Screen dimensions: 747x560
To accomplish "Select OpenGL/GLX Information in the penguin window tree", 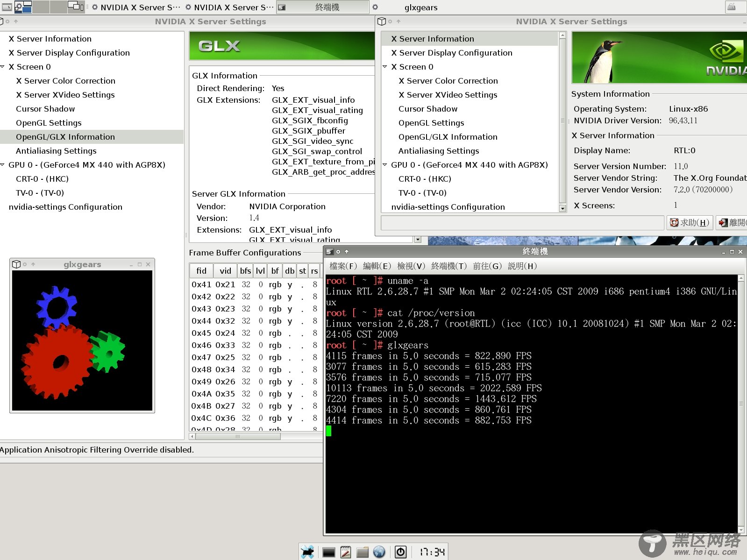I will (x=448, y=137).
